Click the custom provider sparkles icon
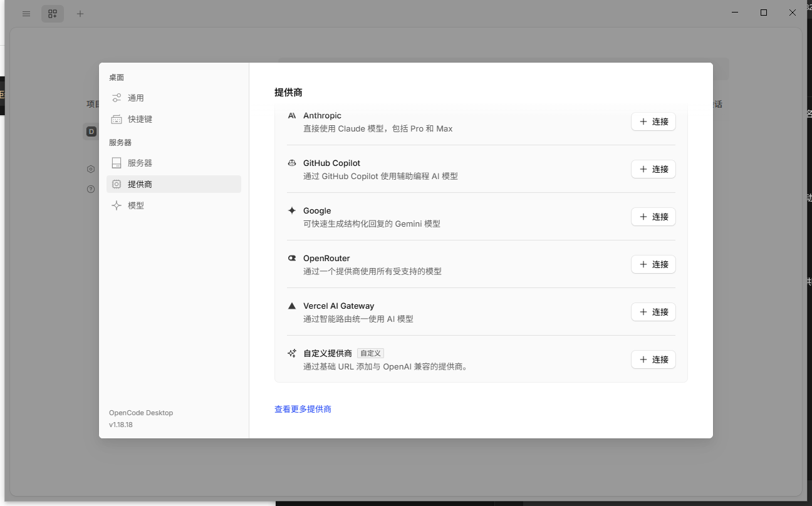 pos(292,353)
